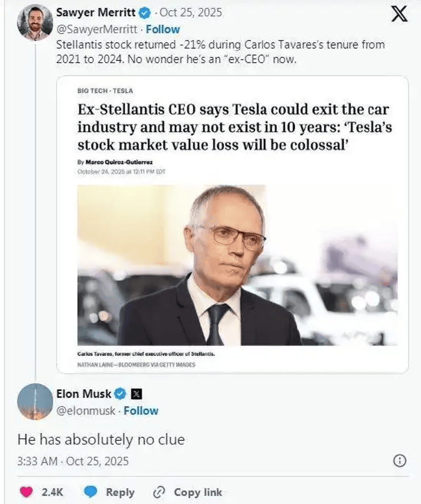Screen dimensions: 421x504
Task: Like the tweet with the heart icon
Action: [25, 492]
